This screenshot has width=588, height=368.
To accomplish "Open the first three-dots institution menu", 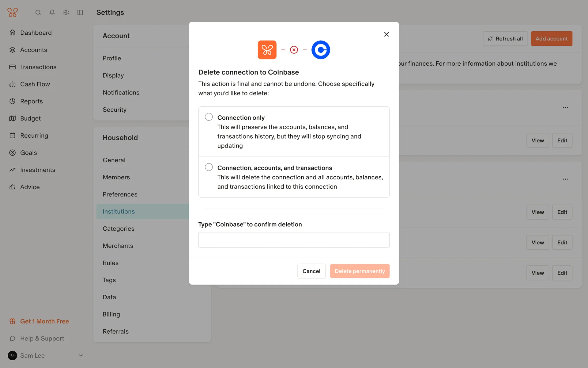I will (x=565, y=107).
